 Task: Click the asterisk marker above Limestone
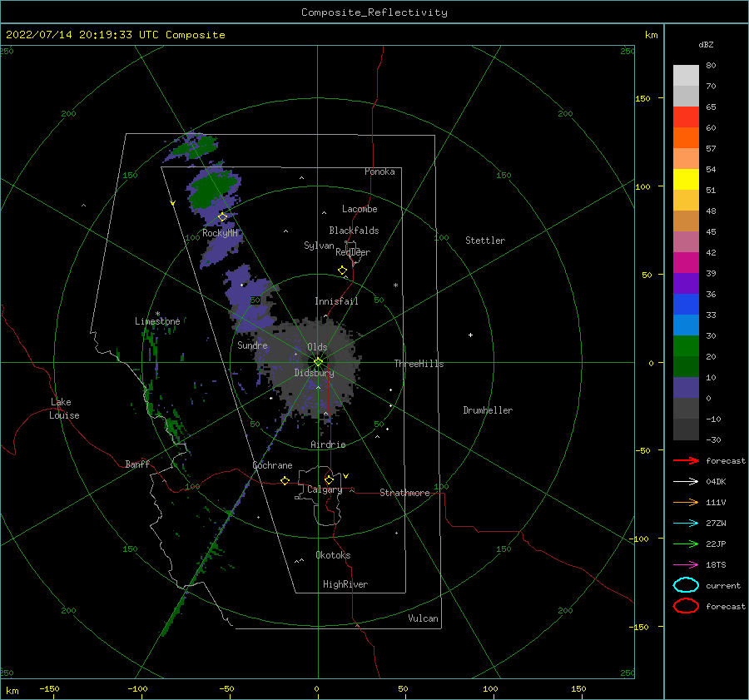click(157, 314)
